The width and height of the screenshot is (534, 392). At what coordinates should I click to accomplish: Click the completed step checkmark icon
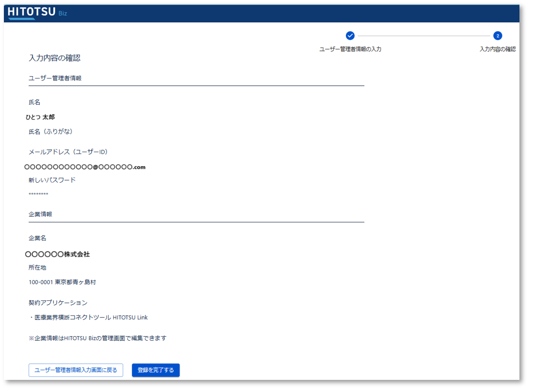point(350,35)
